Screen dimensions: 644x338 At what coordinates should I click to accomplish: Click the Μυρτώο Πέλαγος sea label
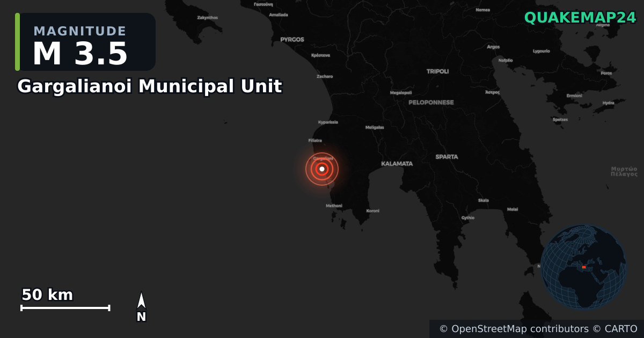(624, 171)
